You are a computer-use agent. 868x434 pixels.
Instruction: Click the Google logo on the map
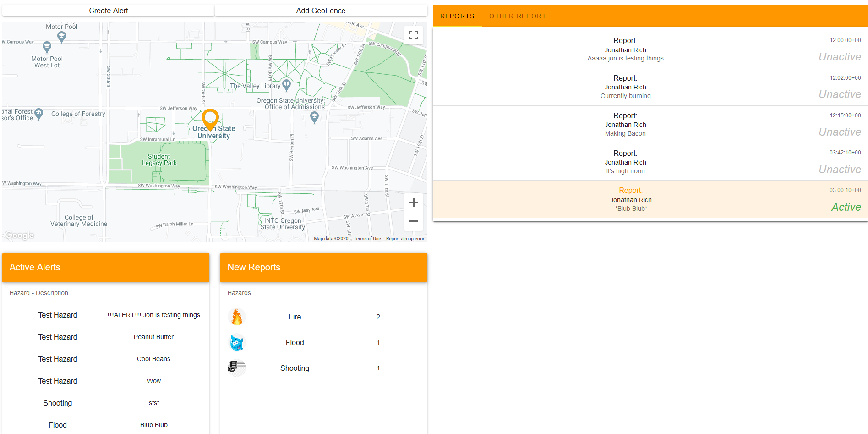19,235
